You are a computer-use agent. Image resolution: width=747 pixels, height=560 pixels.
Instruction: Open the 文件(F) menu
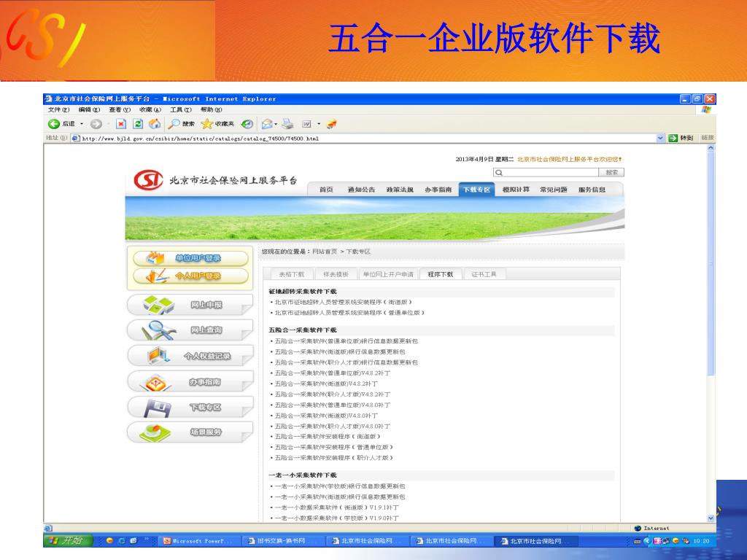click(58, 110)
